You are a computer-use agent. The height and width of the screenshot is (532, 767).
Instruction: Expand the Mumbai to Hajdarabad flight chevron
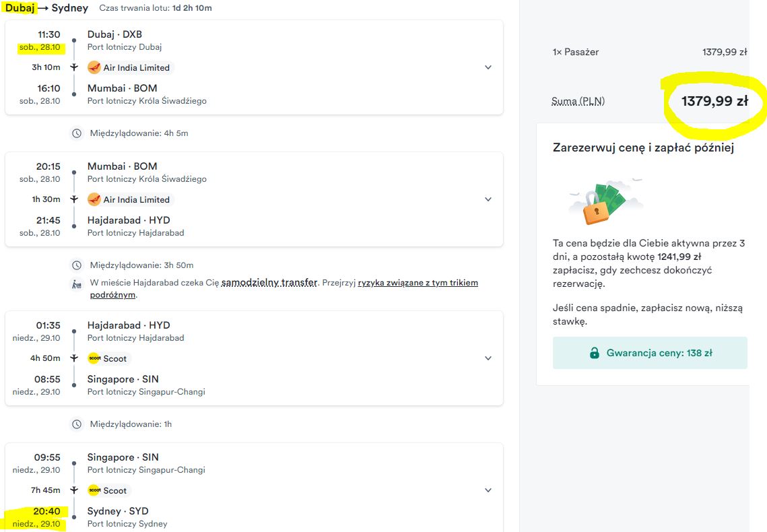[x=488, y=199]
